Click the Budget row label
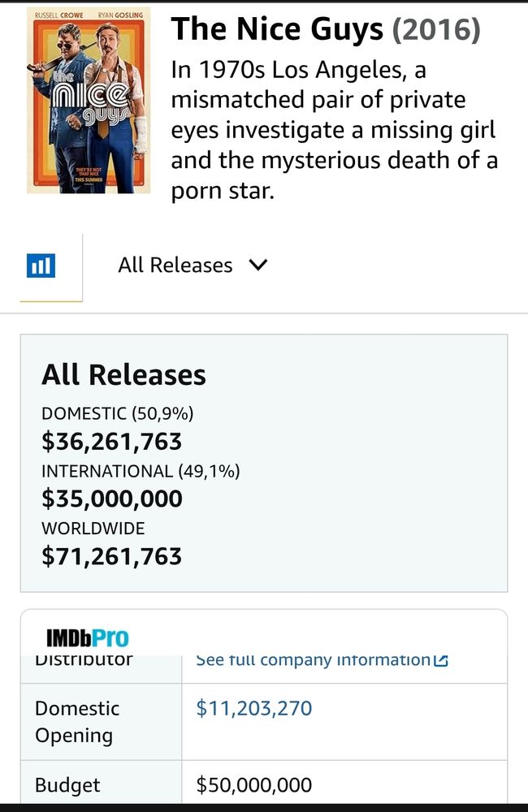 pos(67,785)
